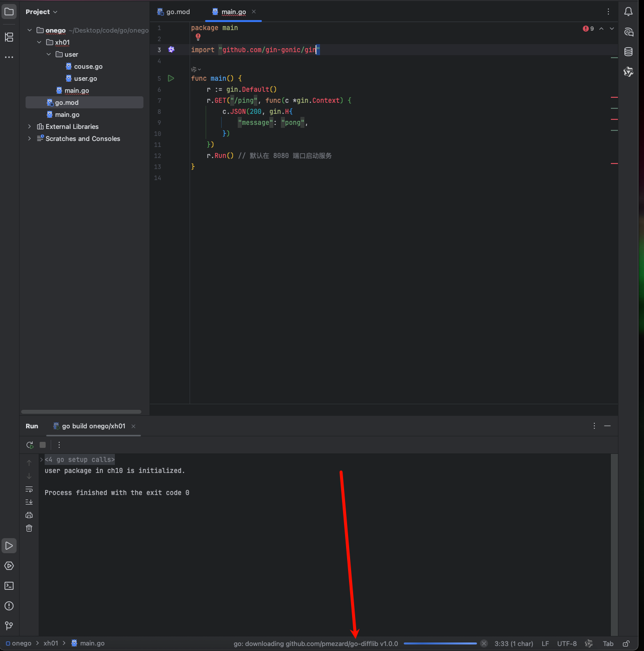Go down the stack trace in Run console
The height and width of the screenshot is (651, 644).
point(29,476)
